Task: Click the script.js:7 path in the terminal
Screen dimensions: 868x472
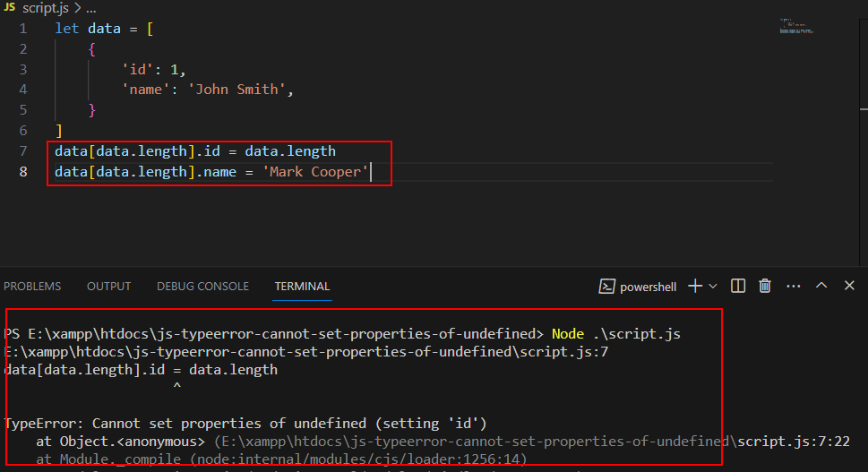Action: [x=306, y=351]
